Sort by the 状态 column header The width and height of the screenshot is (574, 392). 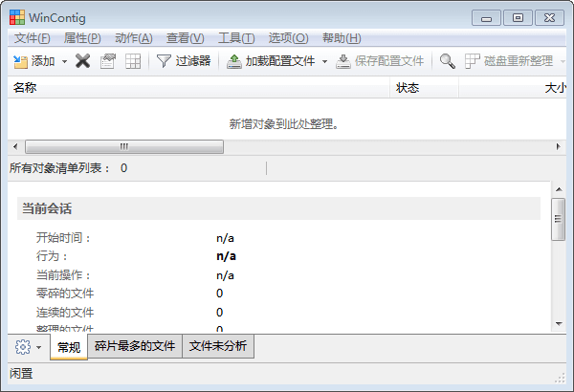click(x=424, y=88)
